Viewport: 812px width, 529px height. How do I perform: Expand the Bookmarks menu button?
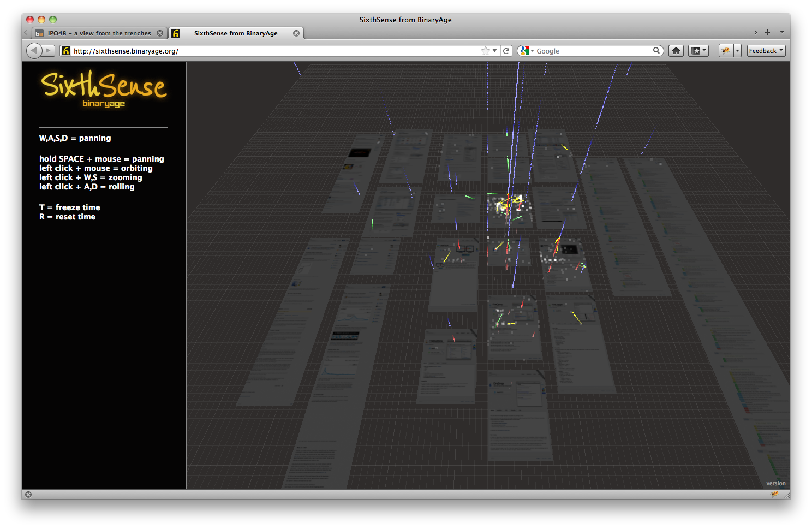click(698, 51)
